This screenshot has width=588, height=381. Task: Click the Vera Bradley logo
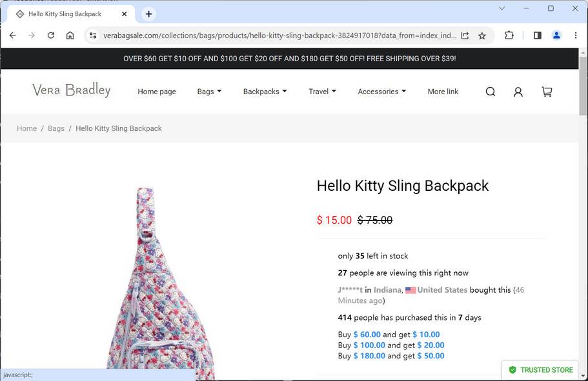pos(71,90)
